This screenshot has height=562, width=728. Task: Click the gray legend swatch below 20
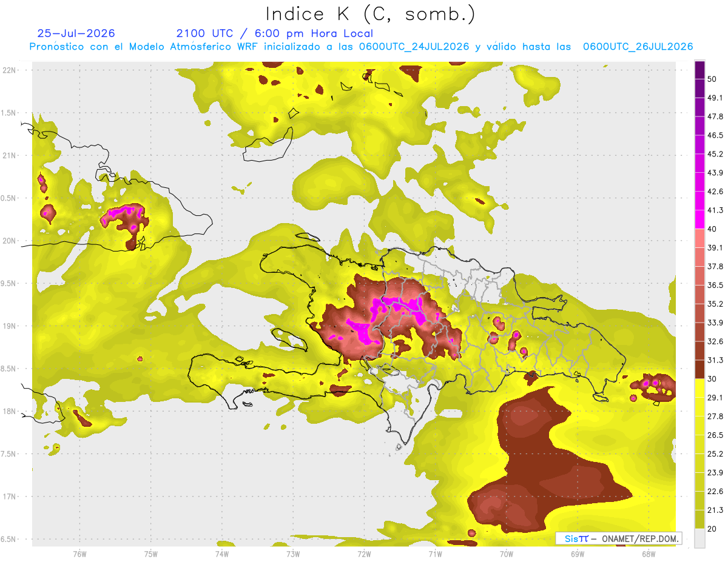coord(700,538)
